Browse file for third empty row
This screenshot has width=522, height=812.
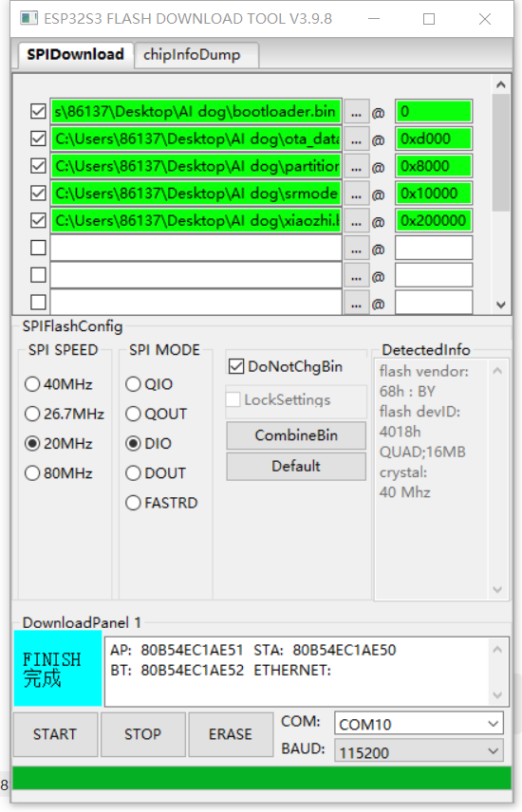tap(356, 303)
